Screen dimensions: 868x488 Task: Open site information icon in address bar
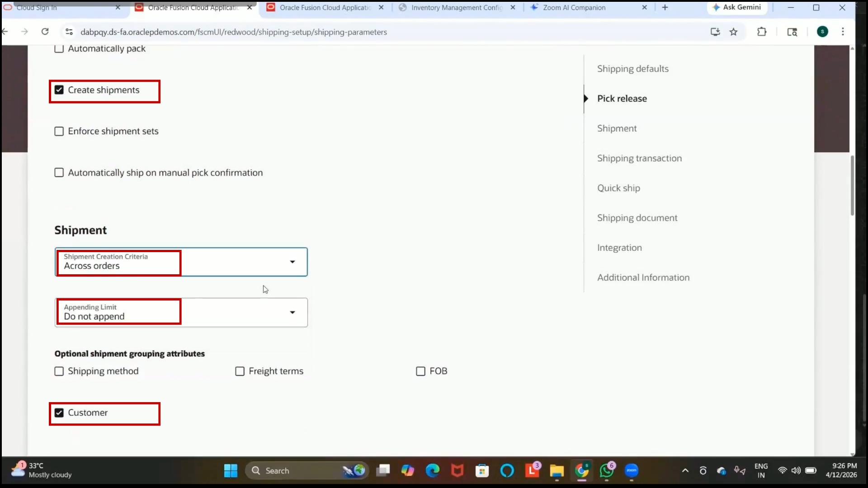pyautogui.click(x=69, y=32)
